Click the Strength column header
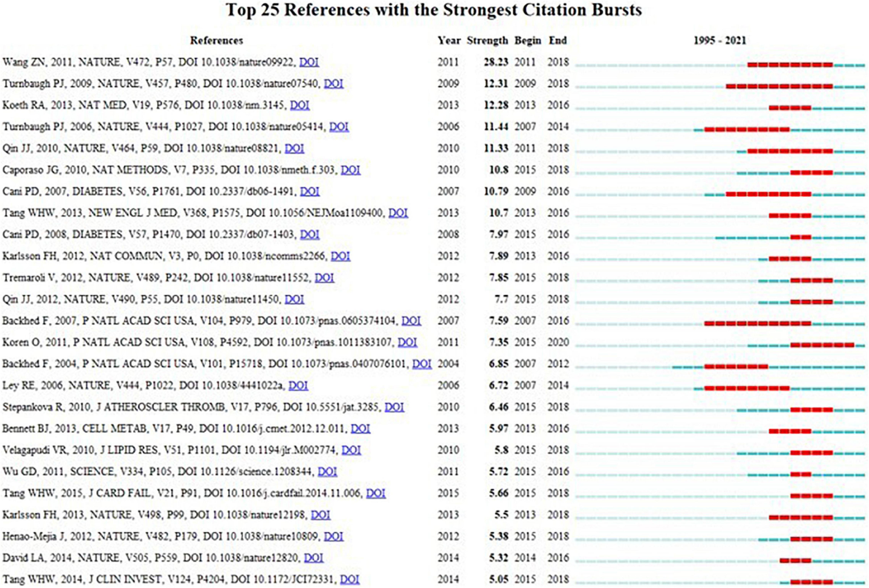Image resolution: width=869 pixels, height=588 pixels. point(487,40)
